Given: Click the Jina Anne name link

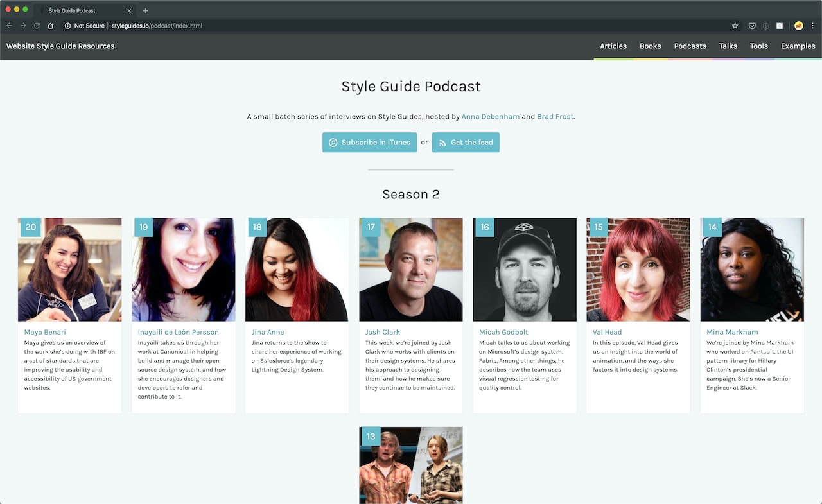Looking at the screenshot, I should pyautogui.click(x=268, y=332).
